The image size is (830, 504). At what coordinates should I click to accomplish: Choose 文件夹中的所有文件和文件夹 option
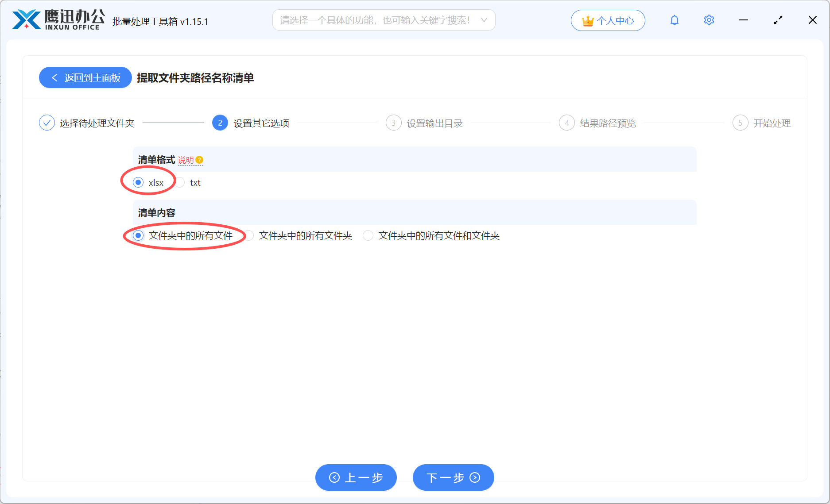pyautogui.click(x=368, y=235)
